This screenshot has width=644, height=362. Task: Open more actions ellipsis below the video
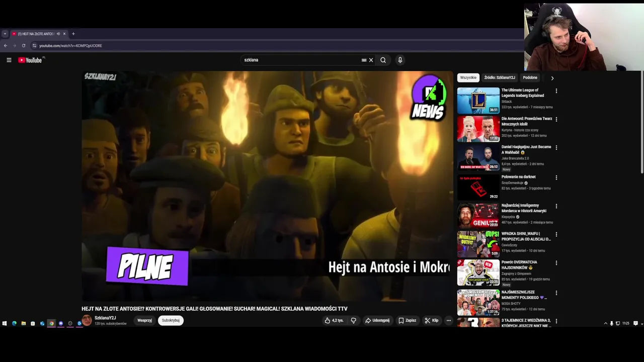(x=448, y=320)
